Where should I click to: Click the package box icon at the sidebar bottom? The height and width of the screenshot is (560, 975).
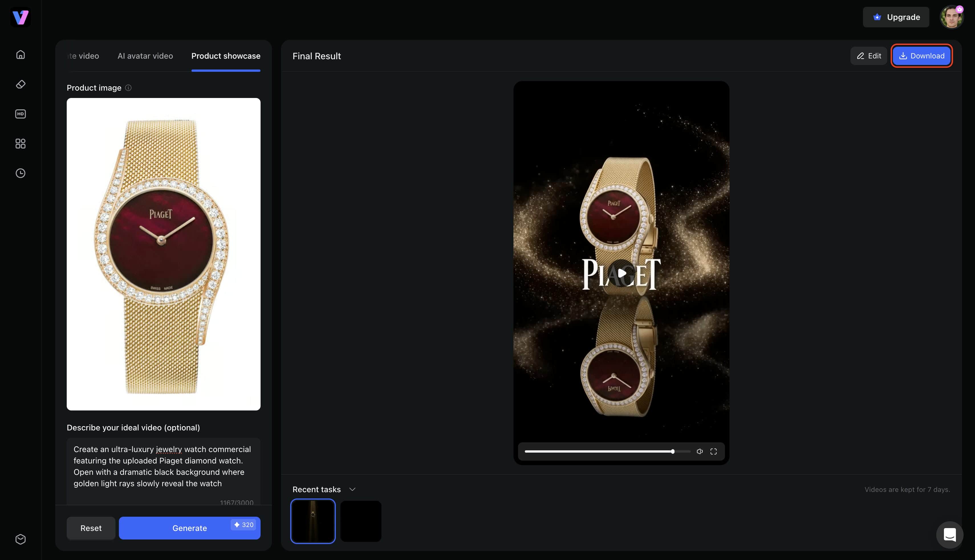pyautogui.click(x=21, y=539)
